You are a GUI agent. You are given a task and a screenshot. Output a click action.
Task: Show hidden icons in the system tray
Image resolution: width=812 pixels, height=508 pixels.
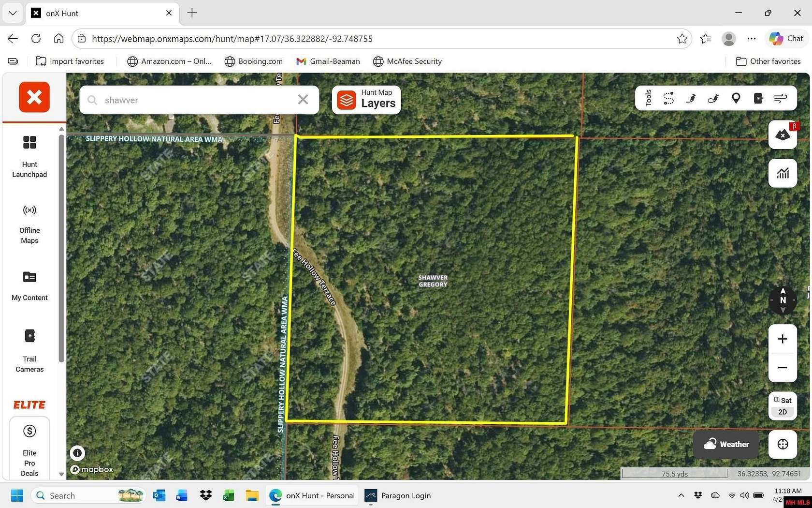coord(681,495)
